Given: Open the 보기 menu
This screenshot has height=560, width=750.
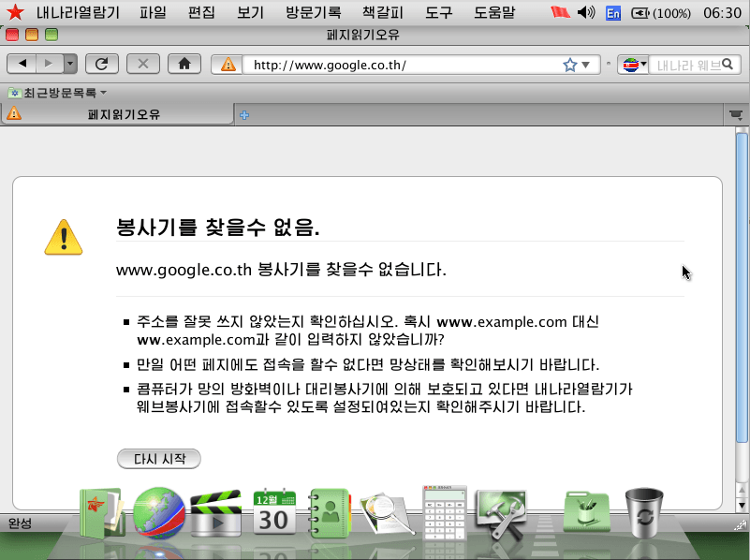Looking at the screenshot, I should coord(251,12).
